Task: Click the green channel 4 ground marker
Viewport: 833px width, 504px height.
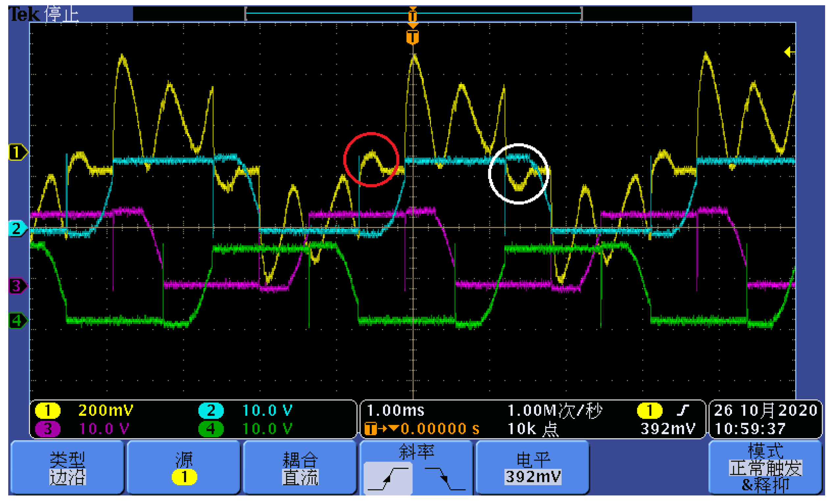Action: [17, 320]
